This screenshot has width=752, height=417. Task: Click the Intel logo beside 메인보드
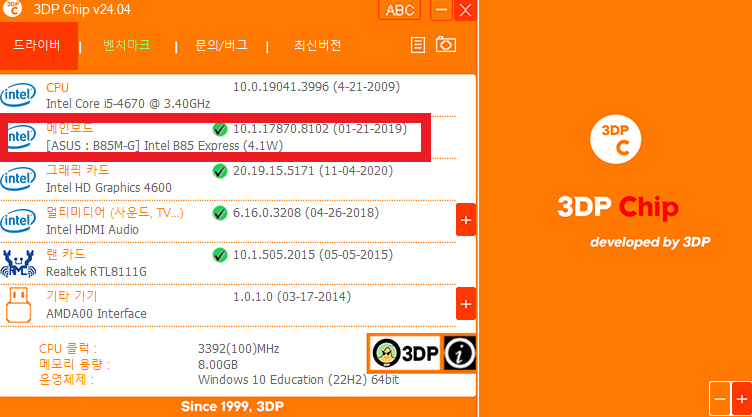22,137
